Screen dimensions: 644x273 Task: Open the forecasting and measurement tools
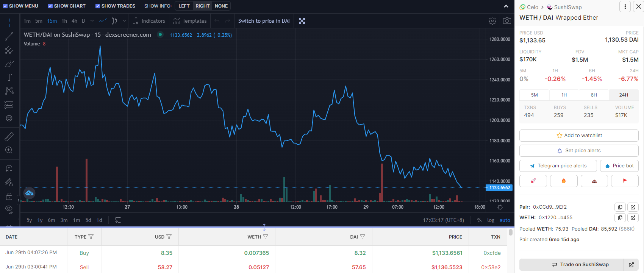coord(9,105)
